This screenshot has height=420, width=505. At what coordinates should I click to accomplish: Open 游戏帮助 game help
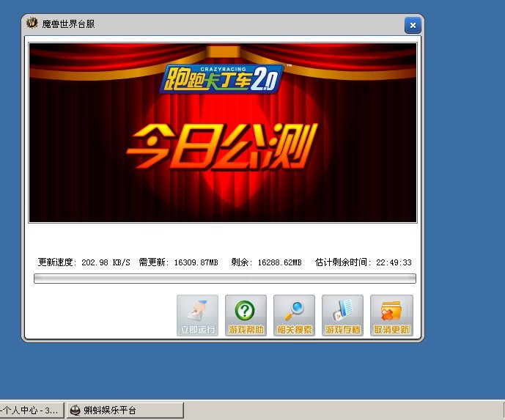(x=246, y=315)
